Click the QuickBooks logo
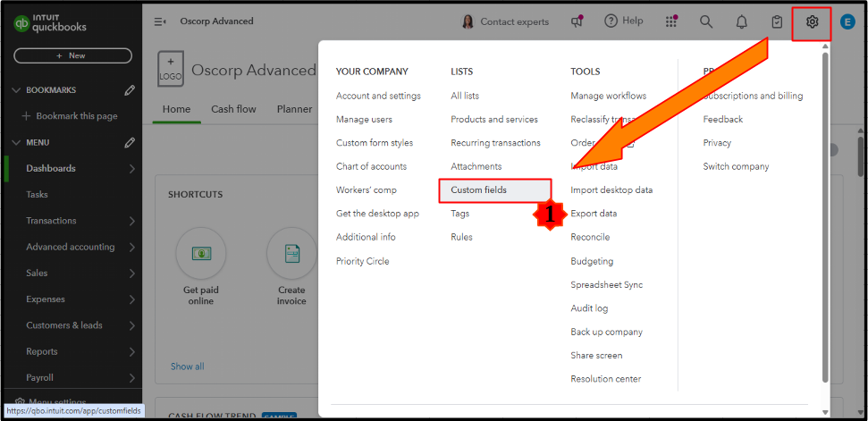This screenshot has height=421, width=868. click(50, 23)
